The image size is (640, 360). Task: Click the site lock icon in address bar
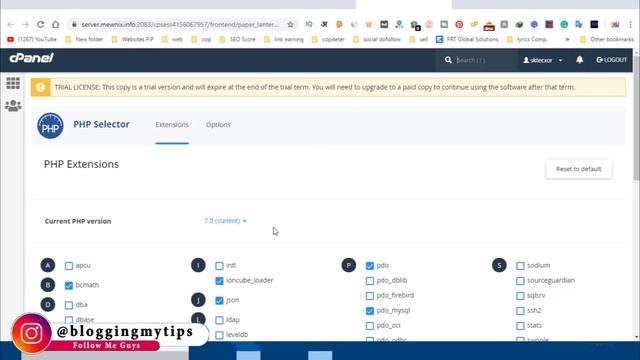pyautogui.click(x=74, y=24)
